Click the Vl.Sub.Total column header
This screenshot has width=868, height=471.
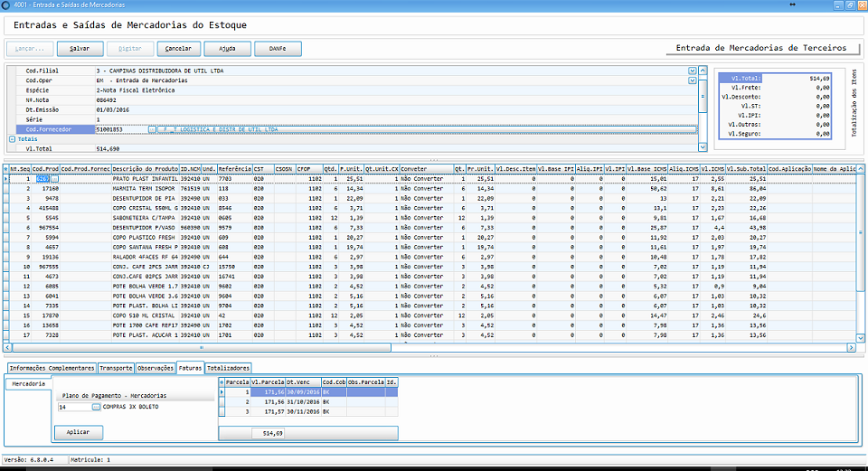[x=746, y=169]
